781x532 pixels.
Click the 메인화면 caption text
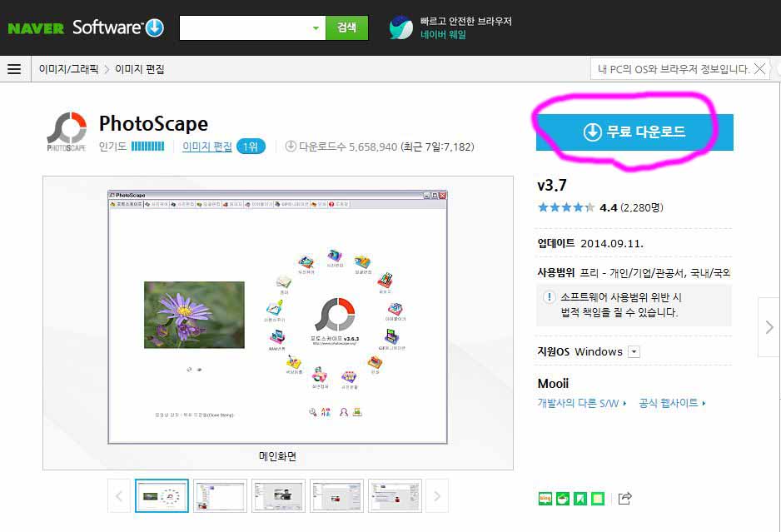(x=278, y=456)
